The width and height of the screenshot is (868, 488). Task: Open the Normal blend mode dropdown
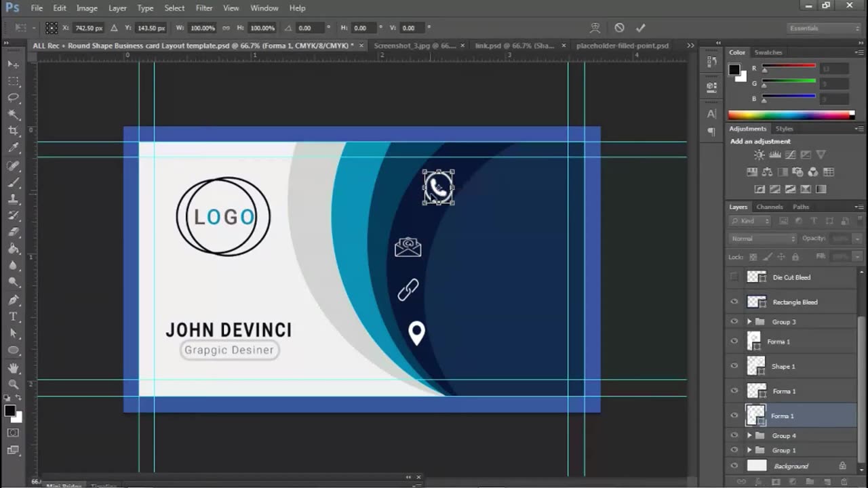(763, 239)
